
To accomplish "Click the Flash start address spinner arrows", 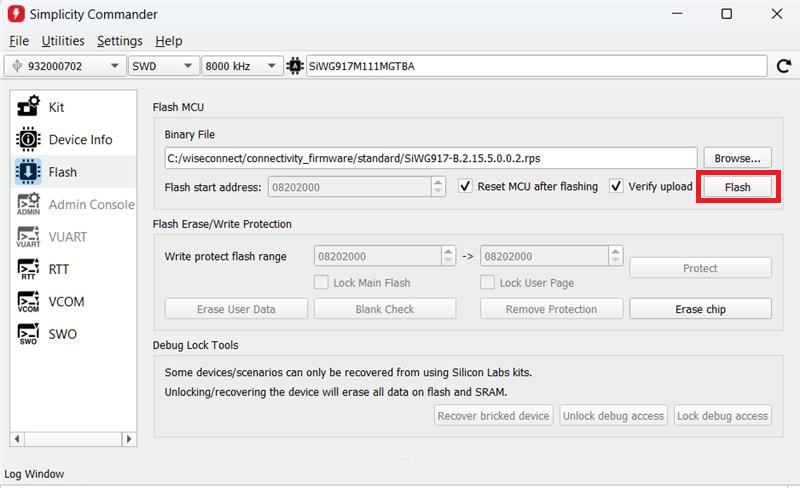I will 438,187.
